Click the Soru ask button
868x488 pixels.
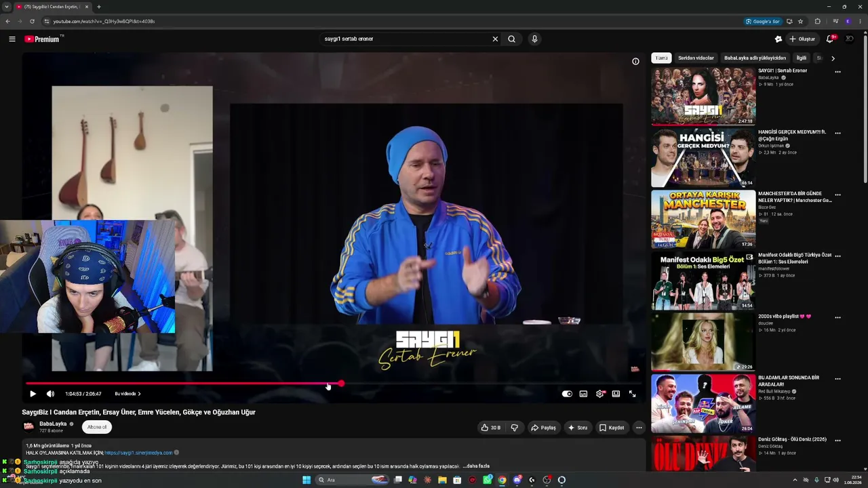click(578, 428)
